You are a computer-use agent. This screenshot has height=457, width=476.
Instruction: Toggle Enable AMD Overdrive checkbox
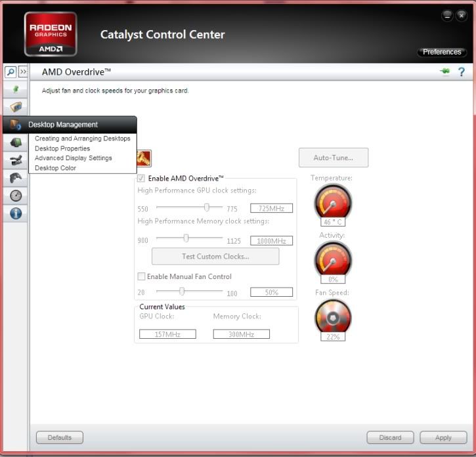(141, 178)
